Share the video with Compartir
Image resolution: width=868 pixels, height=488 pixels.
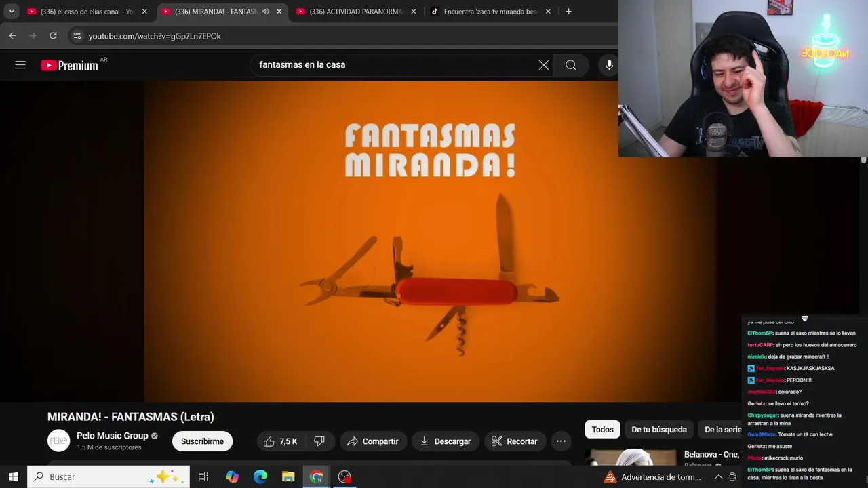point(373,441)
